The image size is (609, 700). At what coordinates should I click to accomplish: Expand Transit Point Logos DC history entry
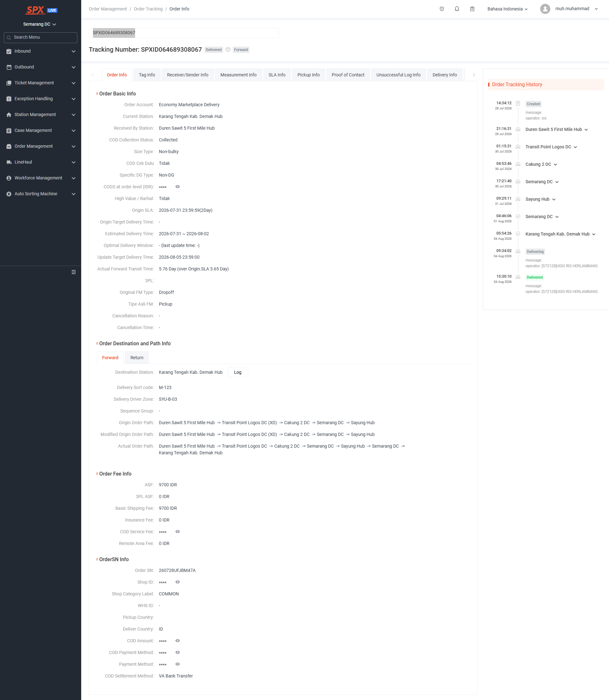tap(575, 147)
